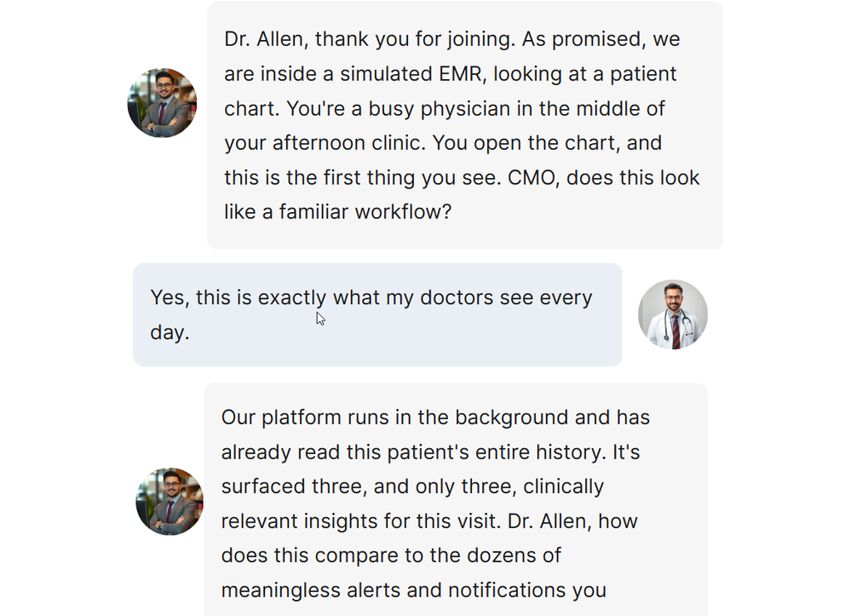Click the doctor avatar with stethoscope
The height and width of the screenshot is (616, 851).
672,314
